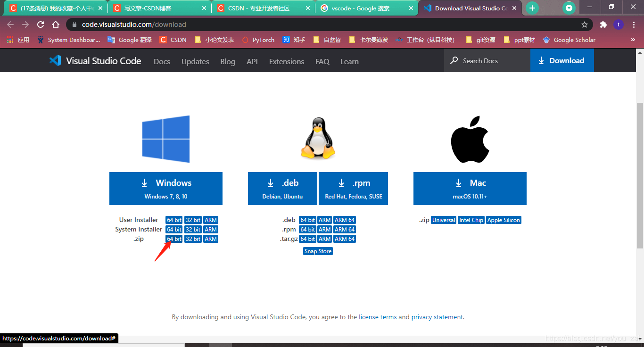Click the Mac macOS 10.11+ button
The width and height of the screenshot is (644, 347).
[470, 189]
